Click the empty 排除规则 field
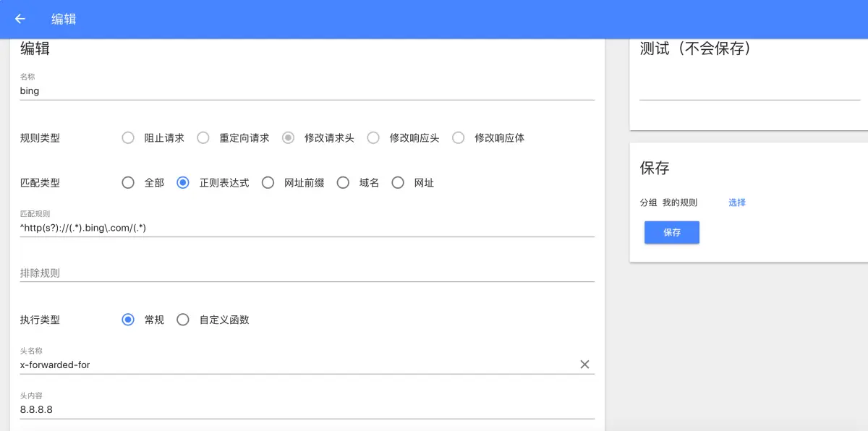 (x=289, y=273)
